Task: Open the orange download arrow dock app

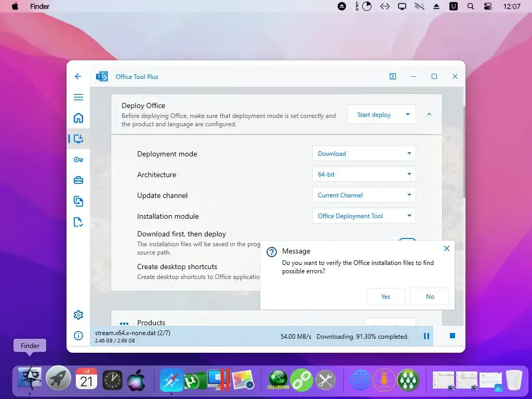Action: click(x=384, y=380)
